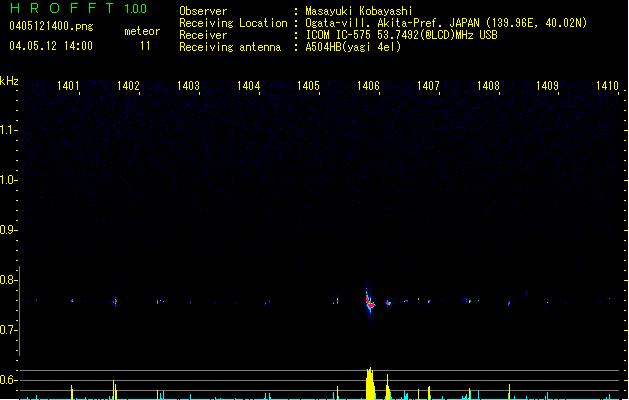The image size is (629, 400).
Task: Click the 'Observer' field label
Action: pyautogui.click(x=203, y=11)
